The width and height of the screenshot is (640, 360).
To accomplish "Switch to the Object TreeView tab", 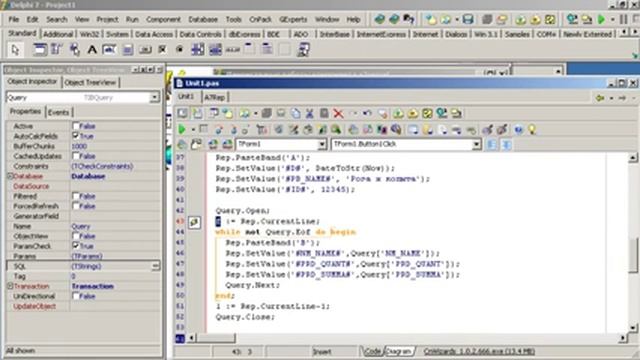I will pos(90,82).
